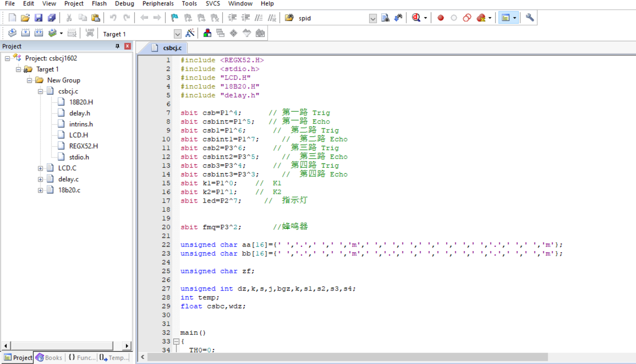Collapse the Project: csbcj1602 tree node
The image size is (636, 364).
tap(7, 58)
